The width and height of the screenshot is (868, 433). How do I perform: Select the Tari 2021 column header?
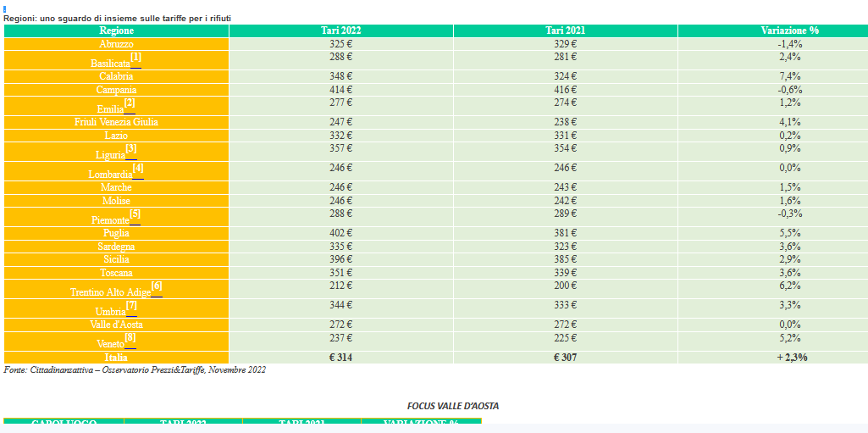pos(565,31)
